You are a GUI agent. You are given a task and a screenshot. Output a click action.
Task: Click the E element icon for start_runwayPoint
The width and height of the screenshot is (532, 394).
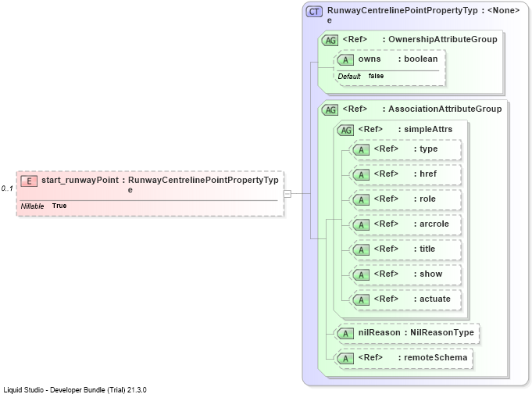[x=29, y=181]
